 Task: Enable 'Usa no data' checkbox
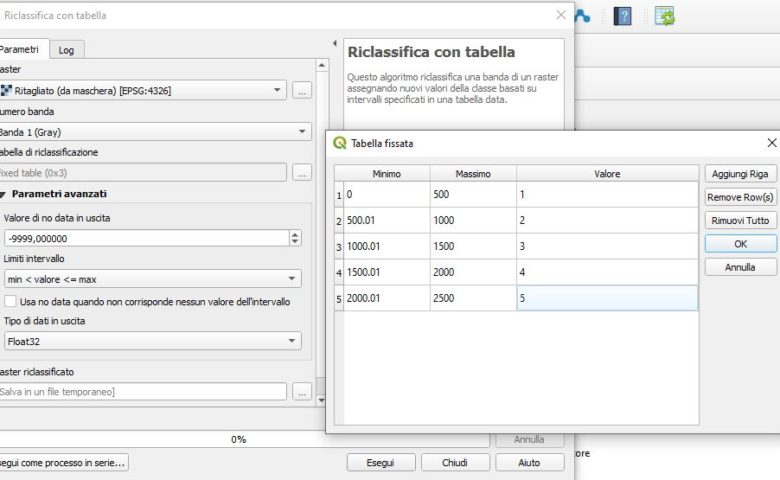click(x=11, y=301)
